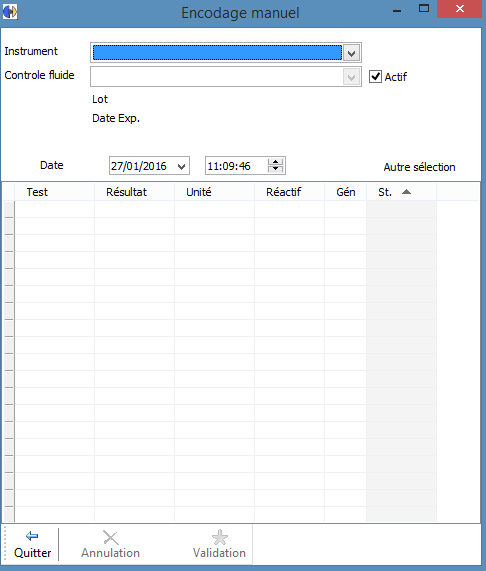Click the St. column sort arrow
The height and width of the screenshot is (571, 486).
click(406, 192)
